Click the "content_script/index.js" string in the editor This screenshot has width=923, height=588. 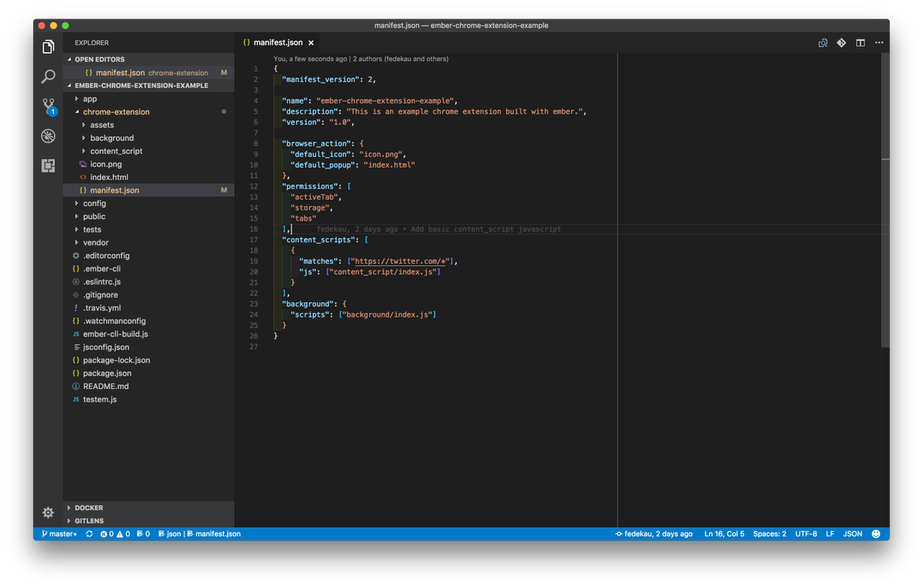(x=384, y=272)
